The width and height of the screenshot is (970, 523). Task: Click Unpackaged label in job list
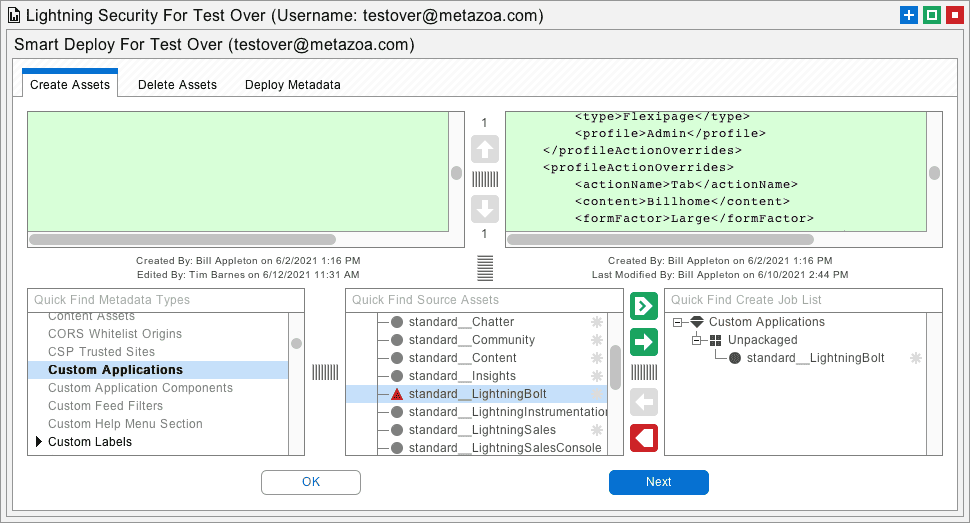(762, 340)
